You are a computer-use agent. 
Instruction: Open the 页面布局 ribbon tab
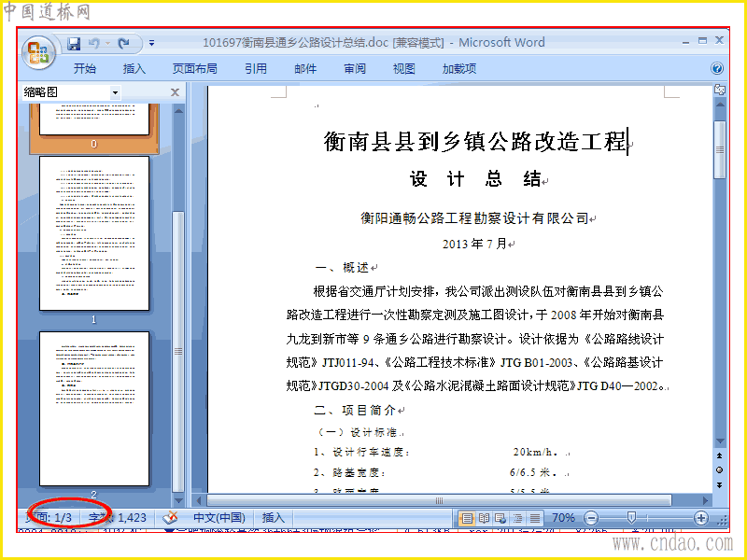click(x=195, y=68)
